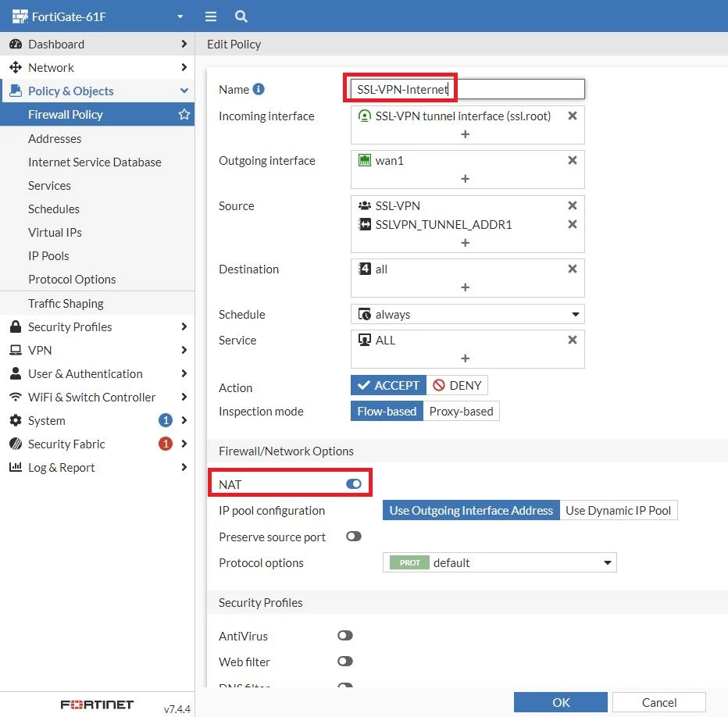
Task: Click the Security Profiles lock icon
Action: 16,326
